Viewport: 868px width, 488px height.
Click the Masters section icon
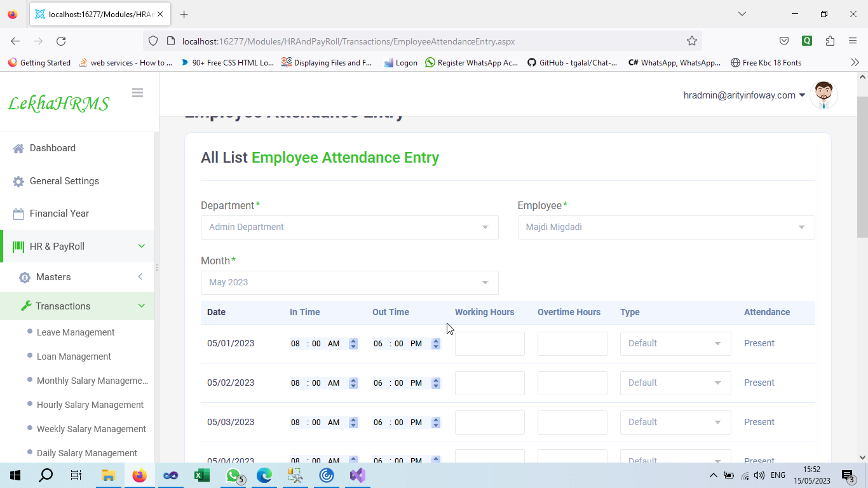25,277
